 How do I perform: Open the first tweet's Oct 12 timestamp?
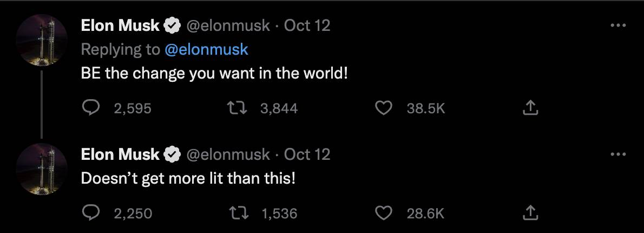(x=307, y=25)
